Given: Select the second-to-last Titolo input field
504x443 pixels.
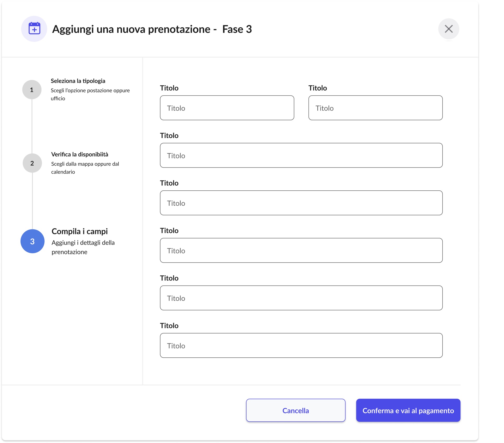Looking at the screenshot, I should click(x=301, y=298).
